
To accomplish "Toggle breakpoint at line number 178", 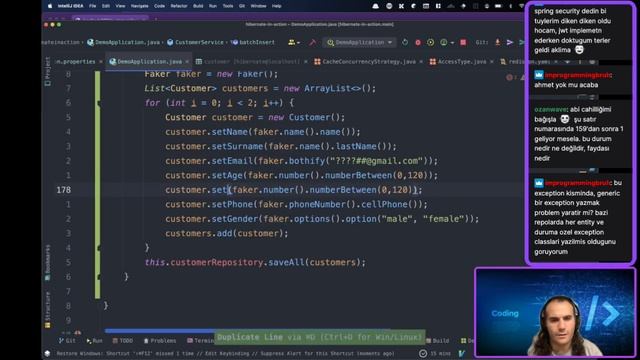I will [x=64, y=190].
